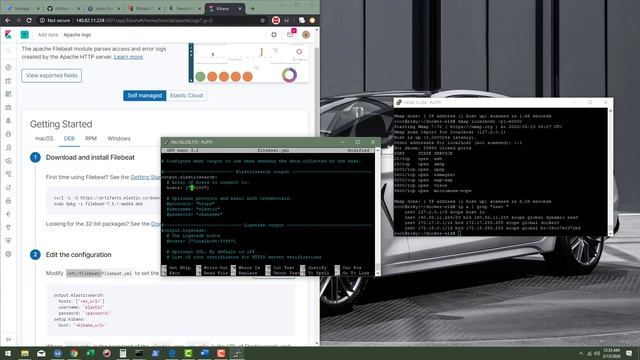Click the taskbar clock
The image size is (640, 360).
[x=611, y=353]
